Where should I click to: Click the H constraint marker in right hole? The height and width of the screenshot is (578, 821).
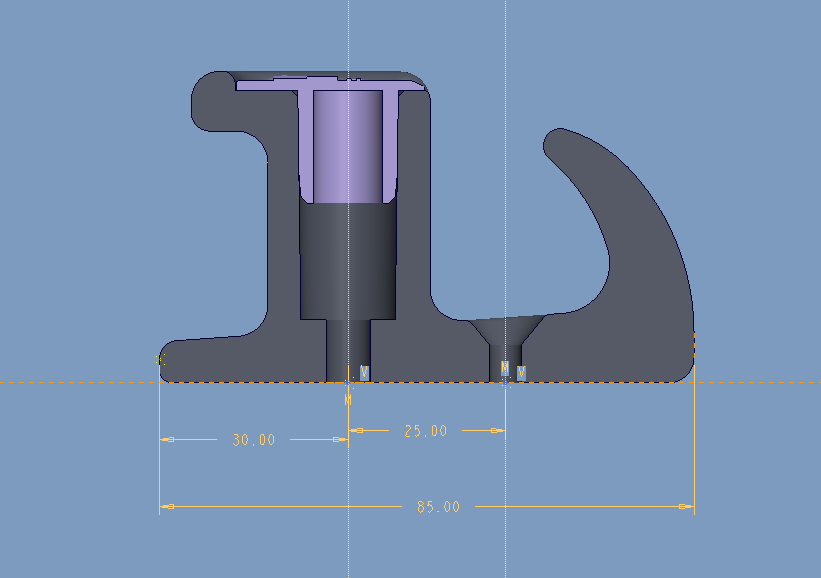[505, 369]
